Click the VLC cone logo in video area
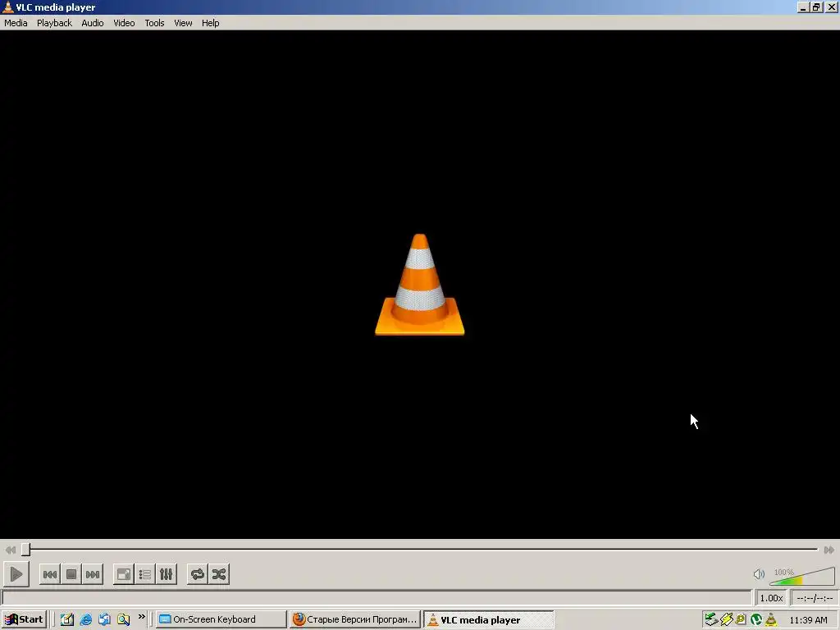 point(419,285)
